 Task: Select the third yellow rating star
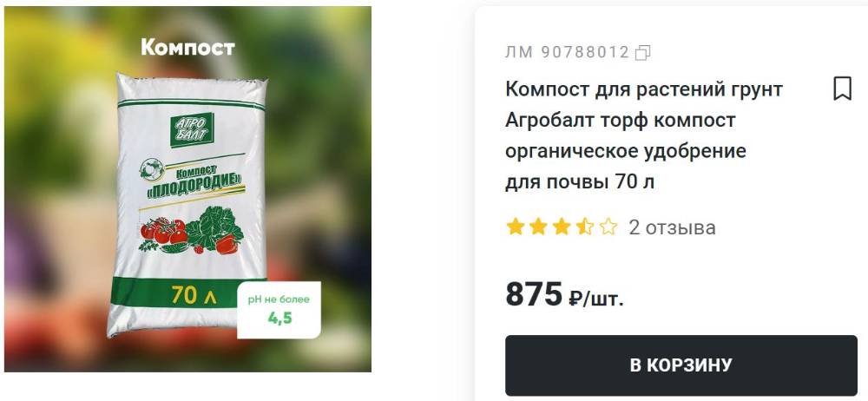[x=562, y=227]
